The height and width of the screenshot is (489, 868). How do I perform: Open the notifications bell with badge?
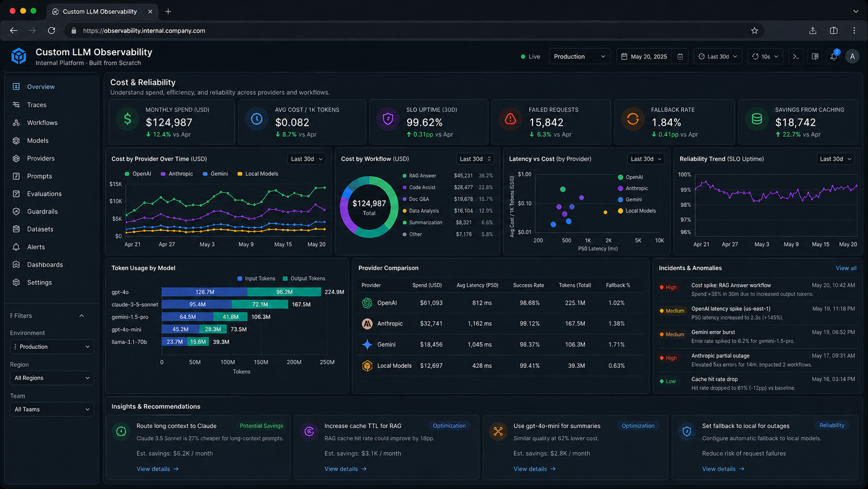(833, 56)
